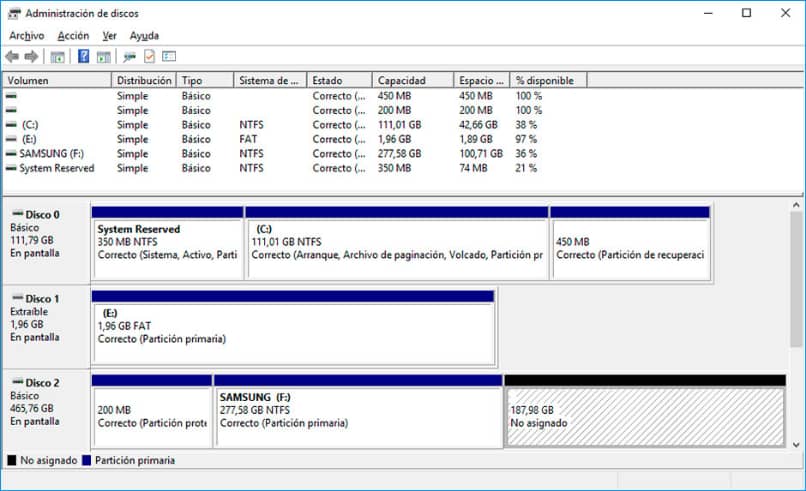Click the Disco 0 disk icon
806x491 pixels.
click(17, 213)
